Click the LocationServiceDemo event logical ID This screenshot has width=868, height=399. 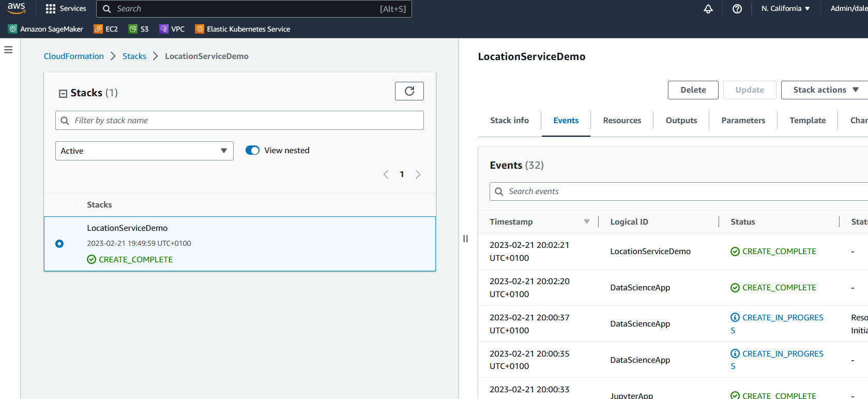pyautogui.click(x=650, y=251)
